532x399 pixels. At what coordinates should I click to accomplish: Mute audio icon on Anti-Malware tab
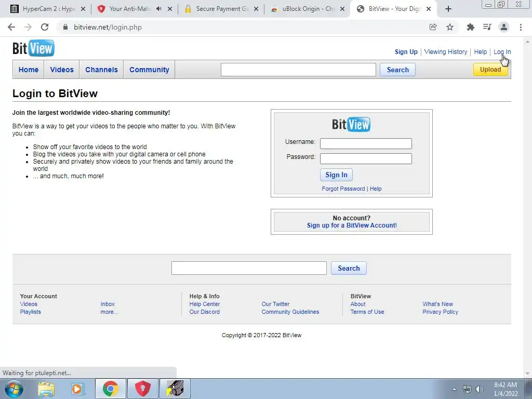[x=159, y=9]
